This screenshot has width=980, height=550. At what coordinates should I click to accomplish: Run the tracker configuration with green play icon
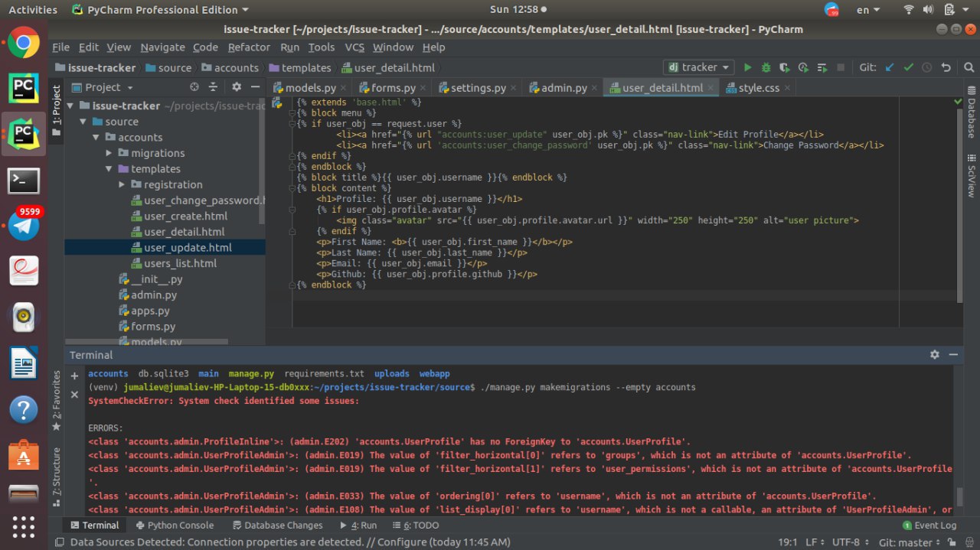point(748,67)
